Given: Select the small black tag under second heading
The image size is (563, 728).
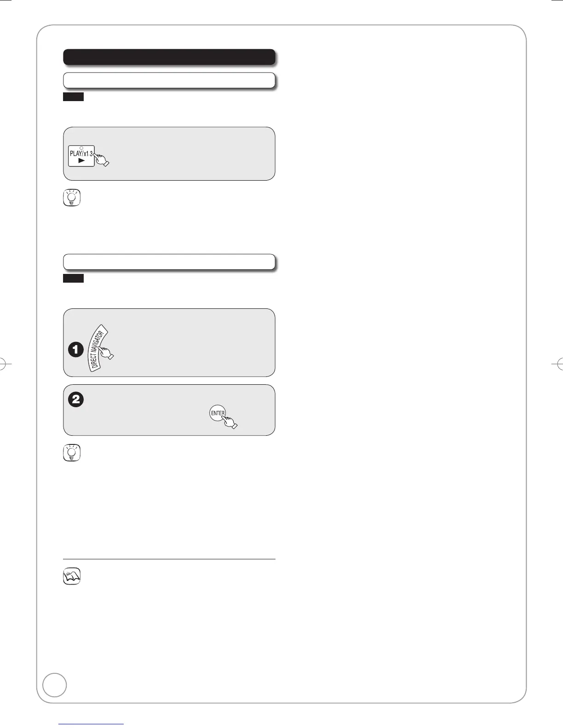Looking at the screenshot, I should click(73, 278).
